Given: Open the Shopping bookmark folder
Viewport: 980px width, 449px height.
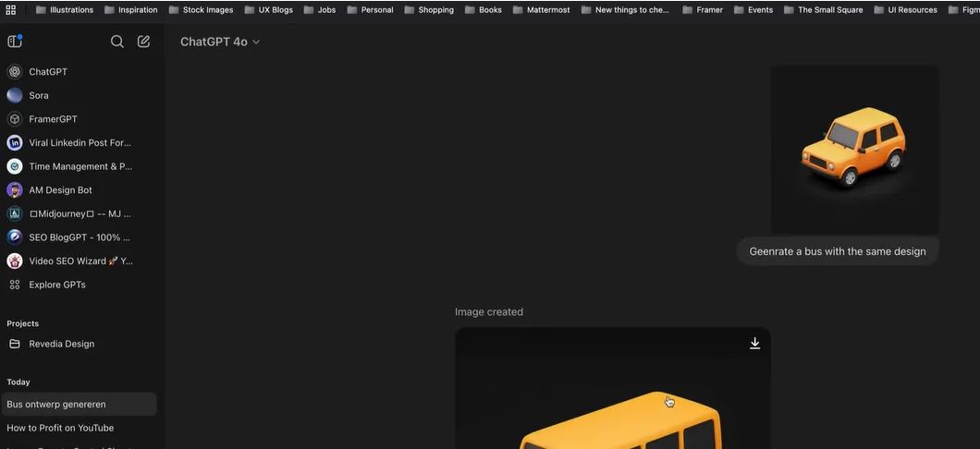Looking at the screenshot, I should [x=429, y=10].
